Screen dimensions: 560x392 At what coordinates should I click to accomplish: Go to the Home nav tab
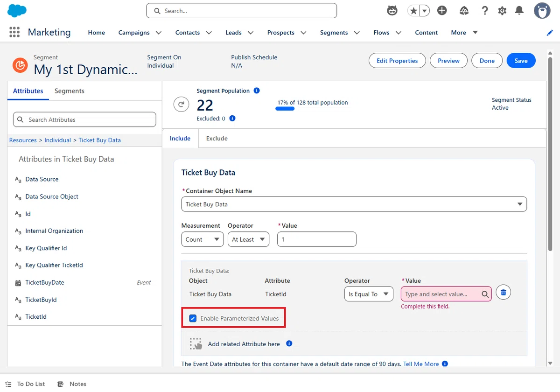click(97, 33)
